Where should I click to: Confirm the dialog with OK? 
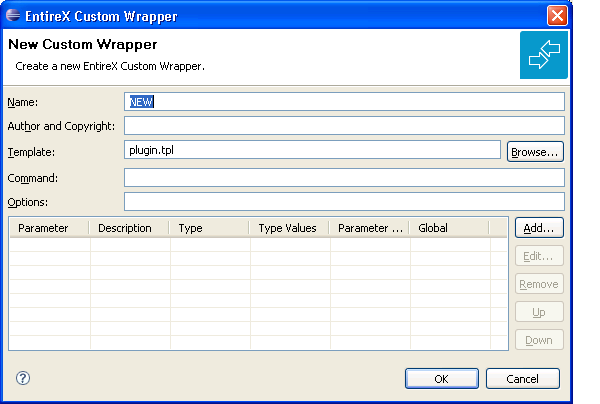coord(442,379)
